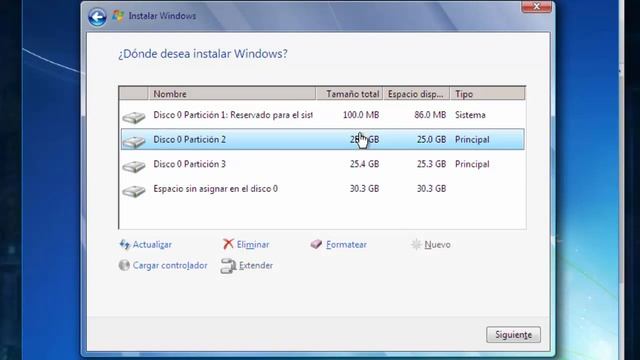
Task: Close the Instalar Windows dialog
Action: coord(536,7)
